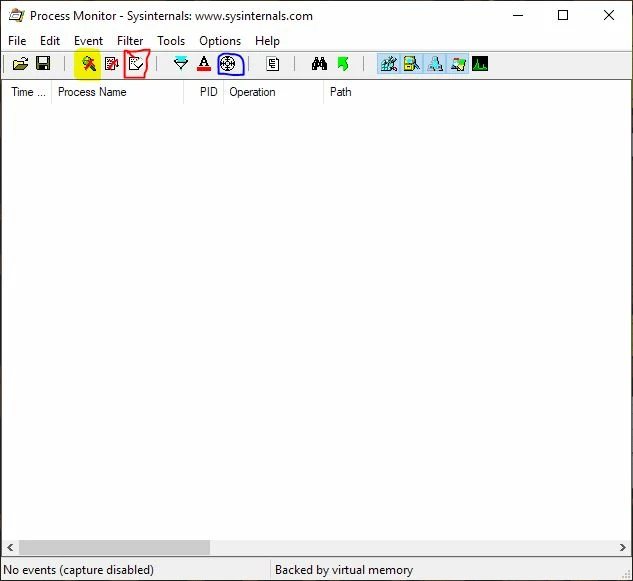Toggle Registry activity display icon
Screen dimensions: 633x581
click(388, 64)
